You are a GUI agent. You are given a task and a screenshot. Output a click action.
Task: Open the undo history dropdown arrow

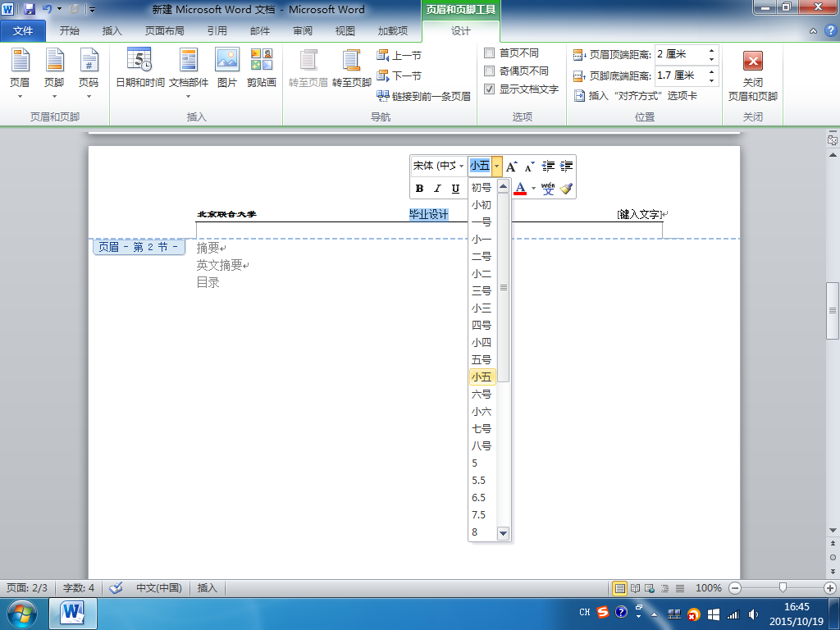tap(59, 9)
